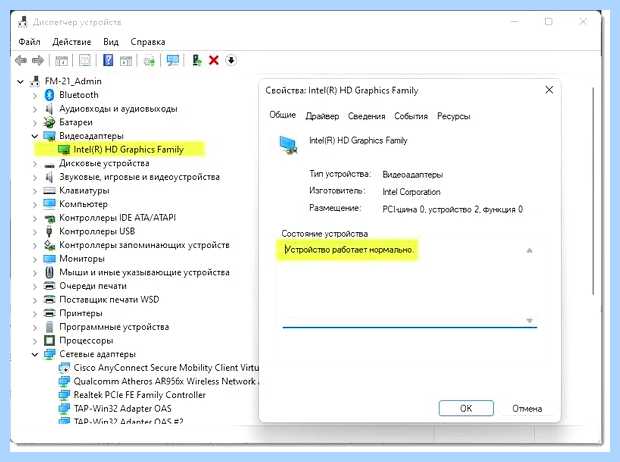Select Realtek PCIe FE Family Controller
This screenshot has height=462, width=620.
(140, 395)
